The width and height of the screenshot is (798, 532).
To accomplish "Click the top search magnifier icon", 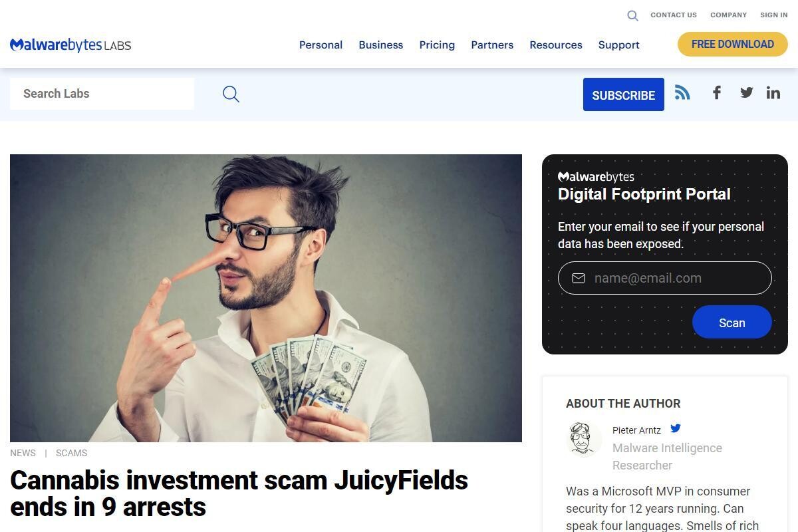I will click(632, 15).
